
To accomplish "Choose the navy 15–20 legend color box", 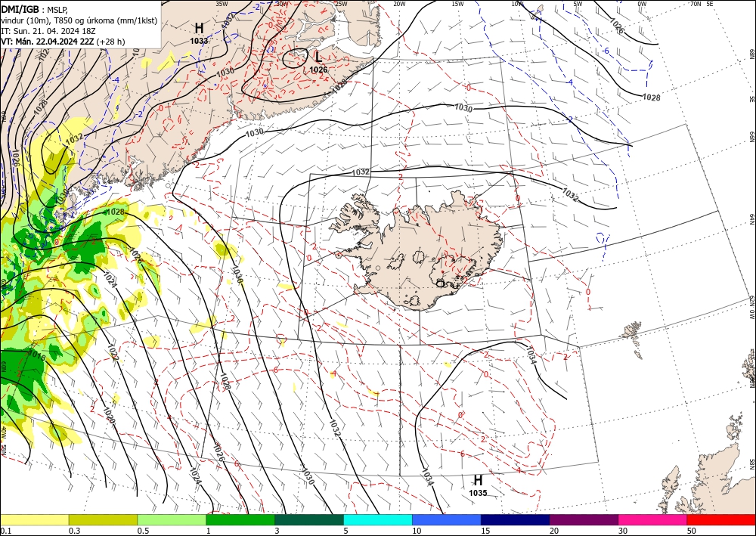I will click(516, 519).
